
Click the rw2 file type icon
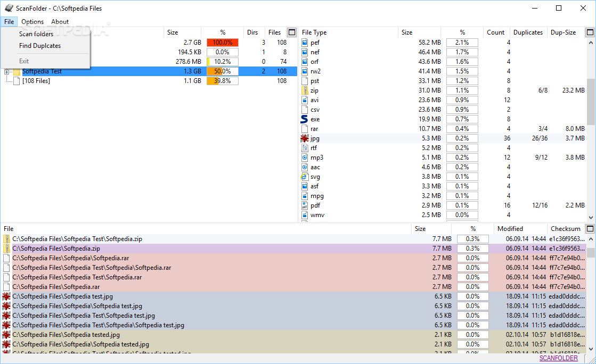[305, 71]
